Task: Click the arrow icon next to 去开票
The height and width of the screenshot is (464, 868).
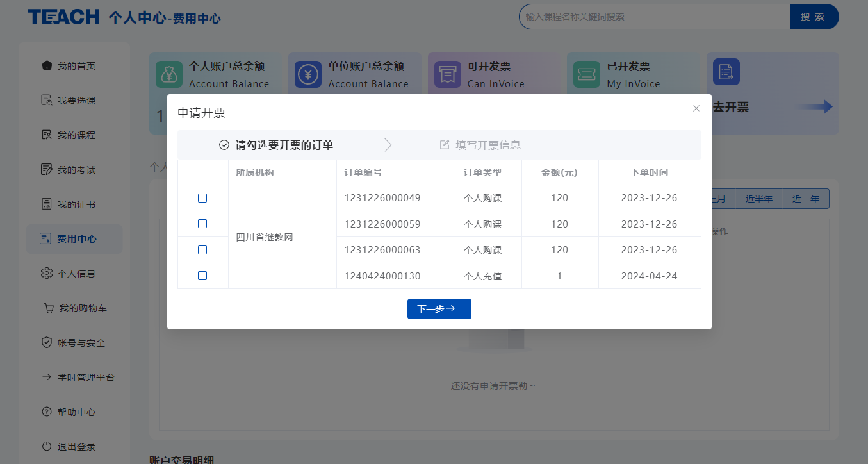Action: point(814,107)
